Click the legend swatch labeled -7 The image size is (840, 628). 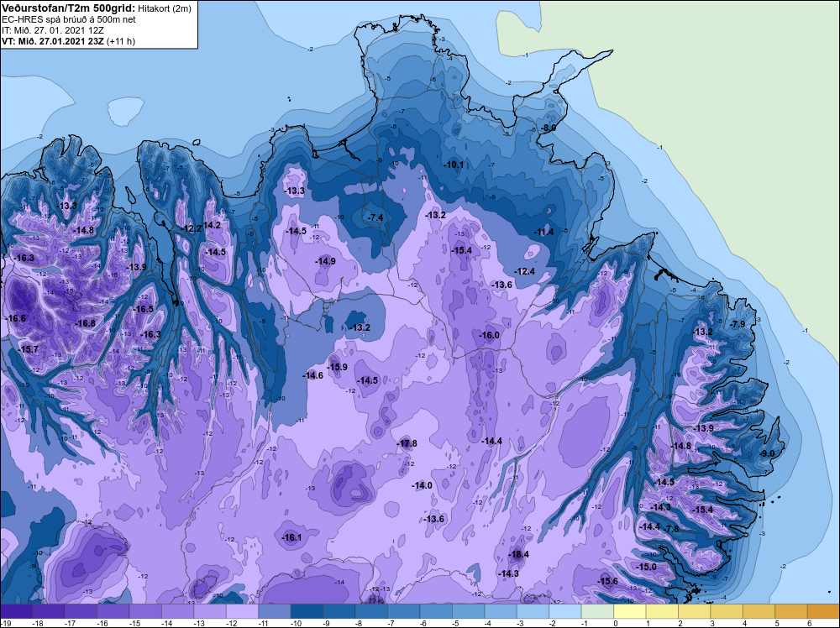(404, 611)
